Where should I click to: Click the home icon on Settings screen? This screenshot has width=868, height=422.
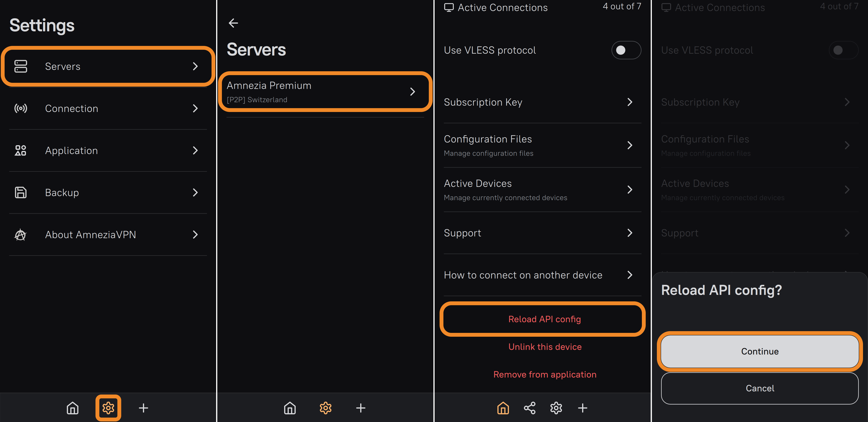(72, 408)
